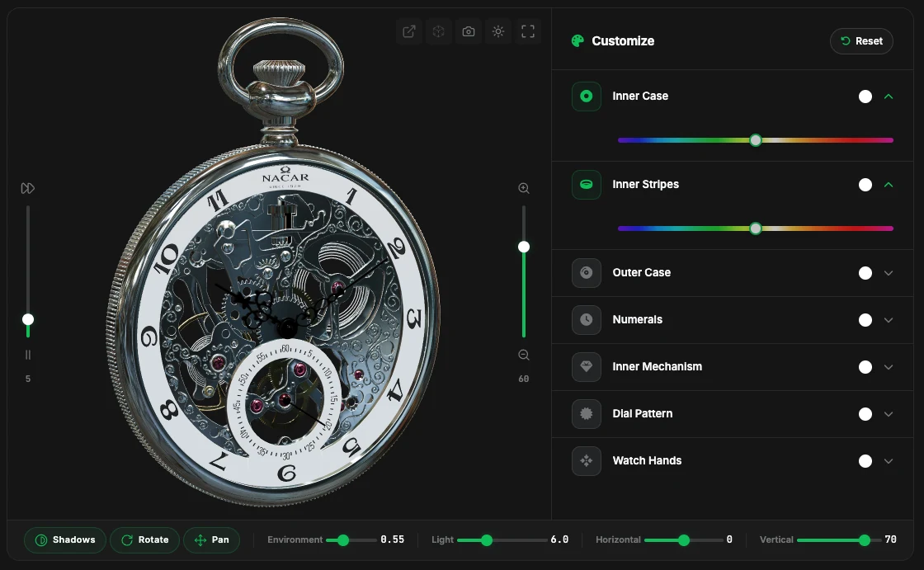Expand the Outer Case section chevron
Image resolution: width=924 pixels, height=570 pixels.
click(889, 273)
